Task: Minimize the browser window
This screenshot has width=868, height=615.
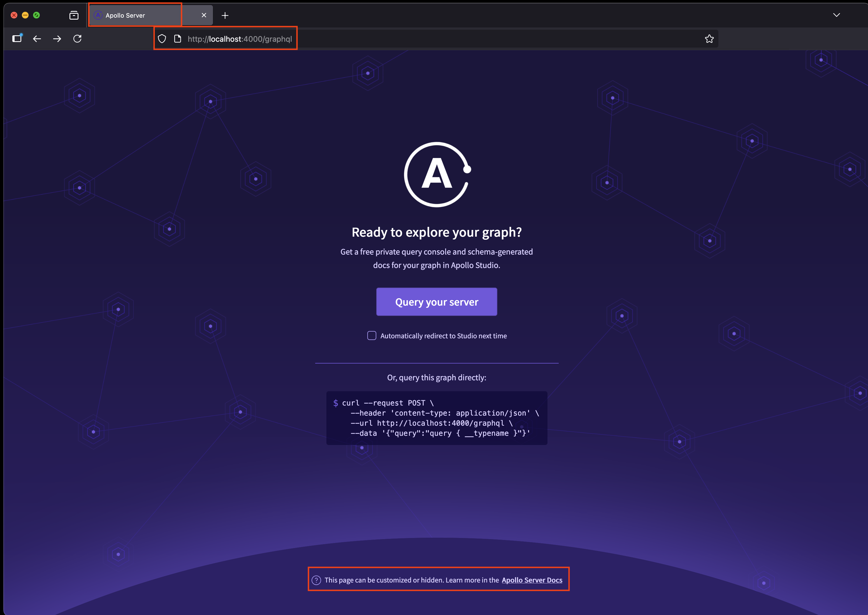Action: point(25,15)
